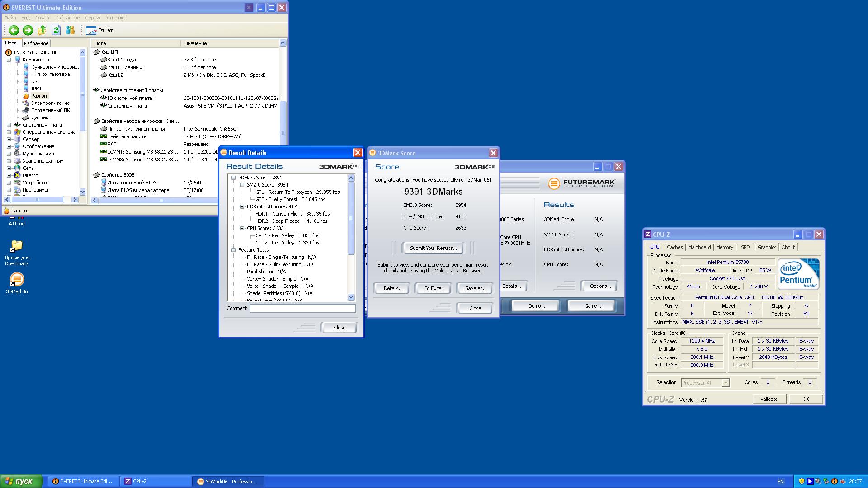This screenshot has width=868, height=488.
Task: Click the Comment input field
Action: pyautogui.click(x=302, y=308)
